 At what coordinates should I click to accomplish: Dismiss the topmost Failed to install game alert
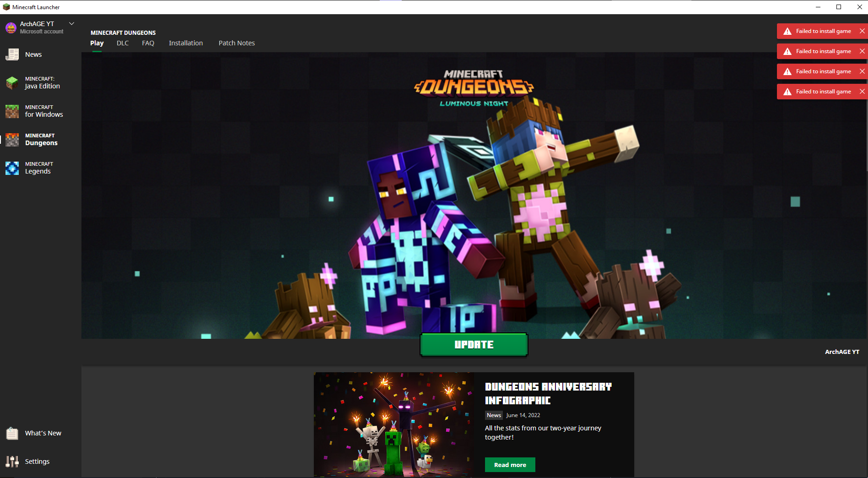(x=862, y=31)
